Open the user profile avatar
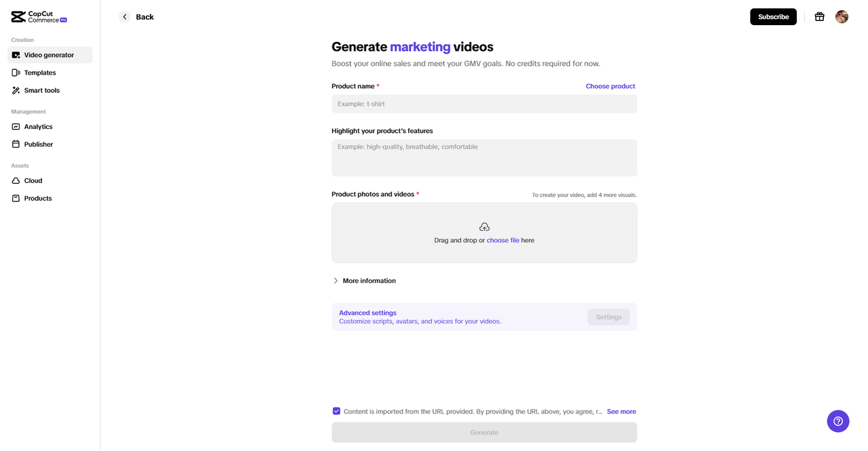The image size is (868, 451). [x=842, y=17]
